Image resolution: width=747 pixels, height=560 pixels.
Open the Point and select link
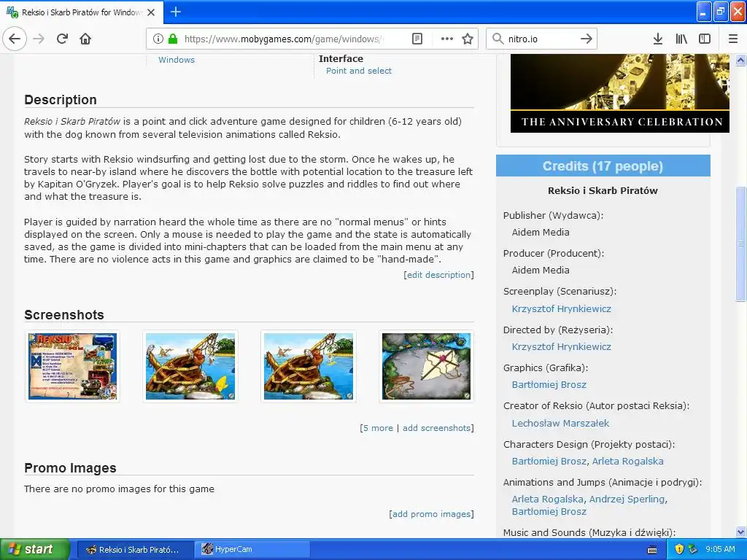pos(359,71)
